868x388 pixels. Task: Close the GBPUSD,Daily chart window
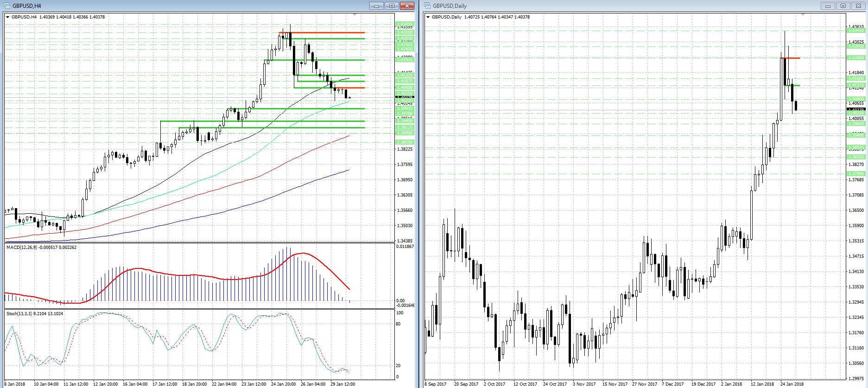click(x=858, y=6)
